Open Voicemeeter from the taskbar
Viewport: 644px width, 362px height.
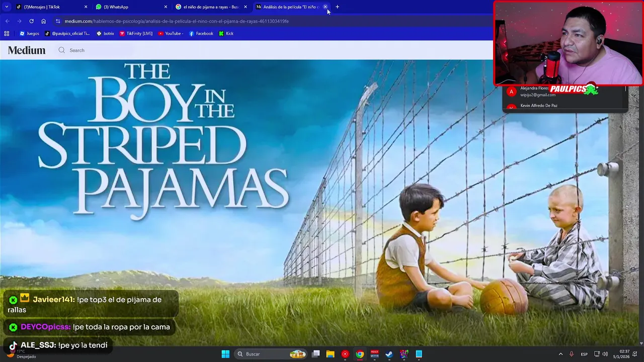(374, 354)
